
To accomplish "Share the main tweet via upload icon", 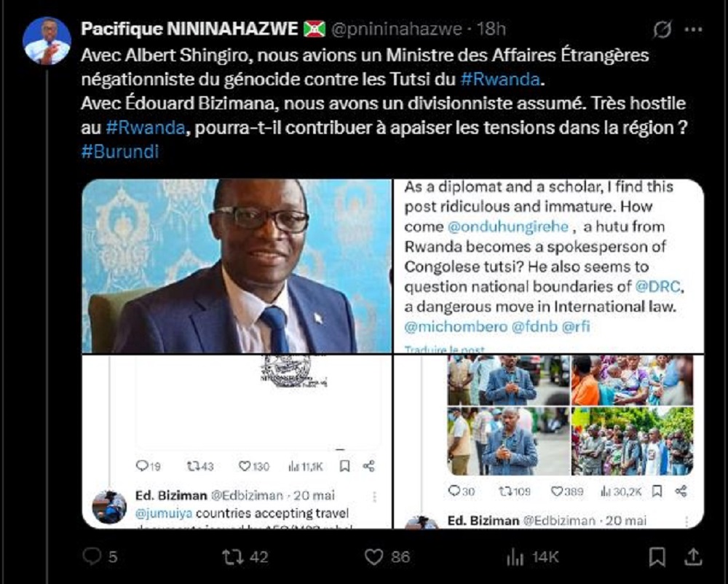I will [x=693, y=556].
